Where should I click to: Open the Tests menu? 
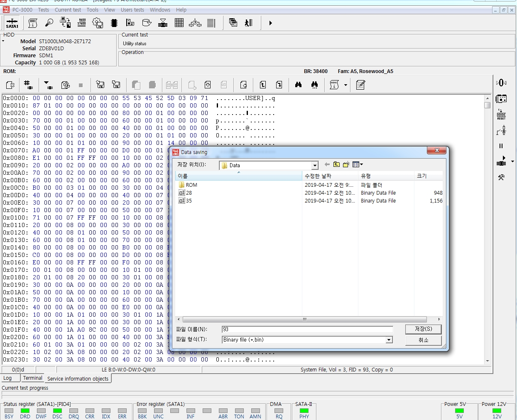44,10
